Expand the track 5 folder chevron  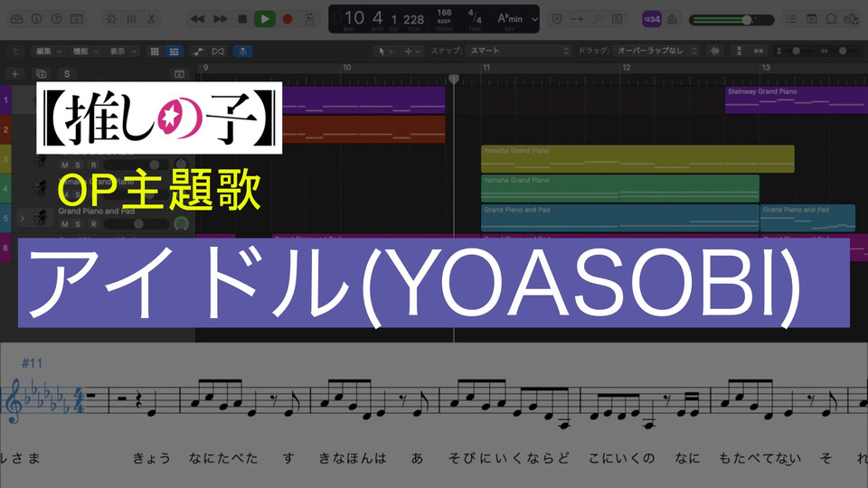click(x=22, y=218)
